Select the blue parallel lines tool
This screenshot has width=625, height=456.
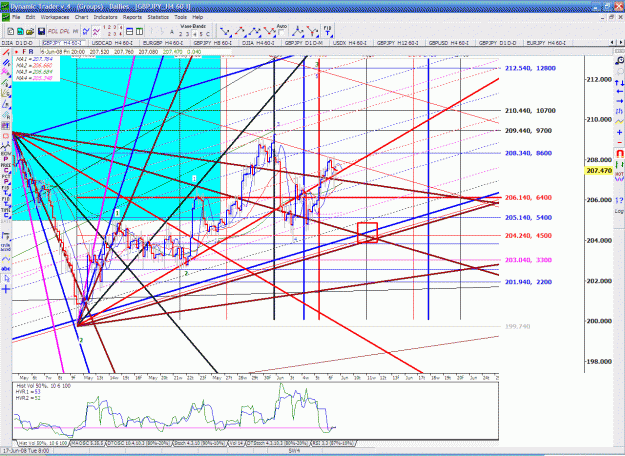coord(6,63)
